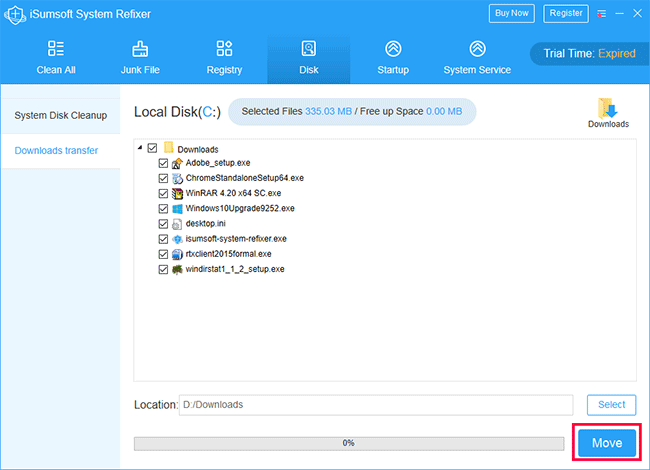Click the Adobe_setup.exe file icon
Viewport: 650px width, 470px height.
point(177,164)
